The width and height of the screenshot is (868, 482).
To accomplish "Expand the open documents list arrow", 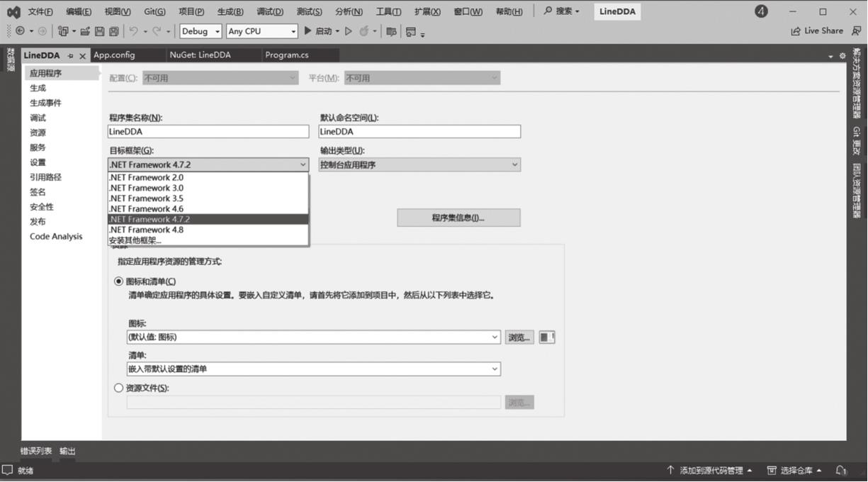I will [x=830, y=56].
